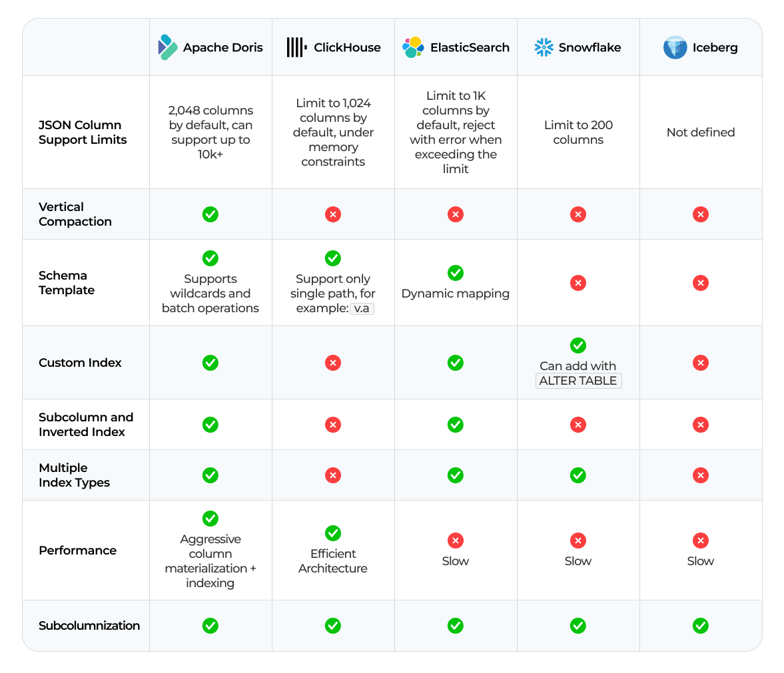Click the Subcolumnization row header
Viewport: 784px width, 673px height.
89,626
